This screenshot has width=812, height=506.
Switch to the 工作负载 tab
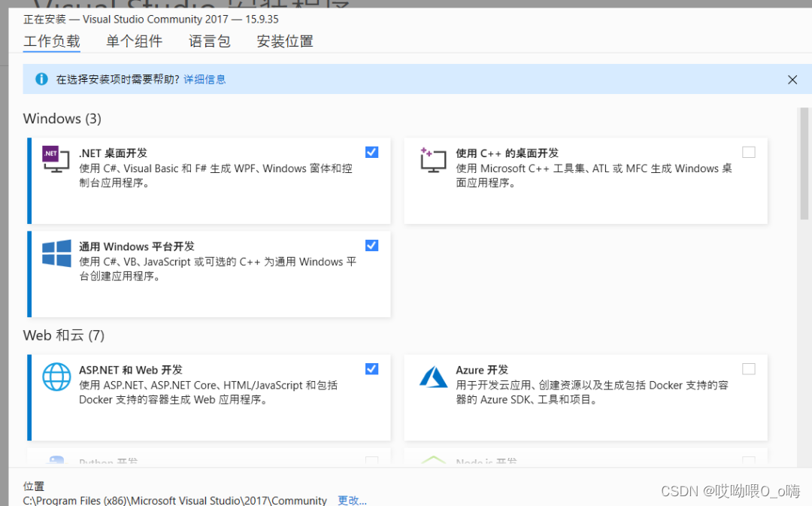[52, 41]
